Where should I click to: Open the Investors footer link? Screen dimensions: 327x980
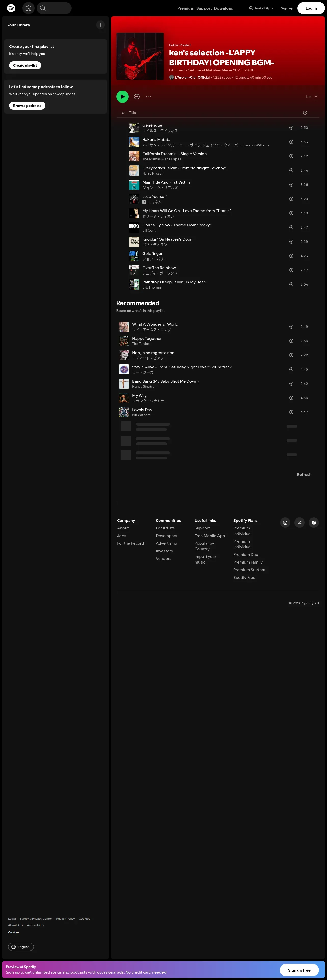pos(165,551)
